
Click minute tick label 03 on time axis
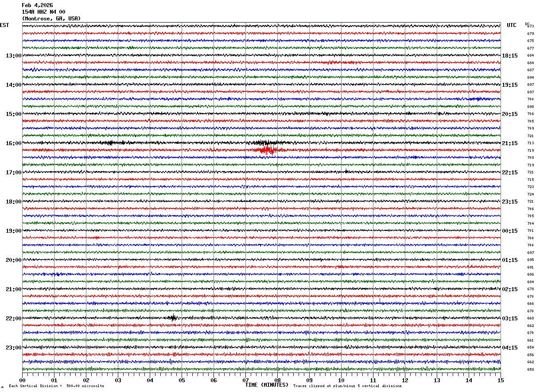point(118,380)
